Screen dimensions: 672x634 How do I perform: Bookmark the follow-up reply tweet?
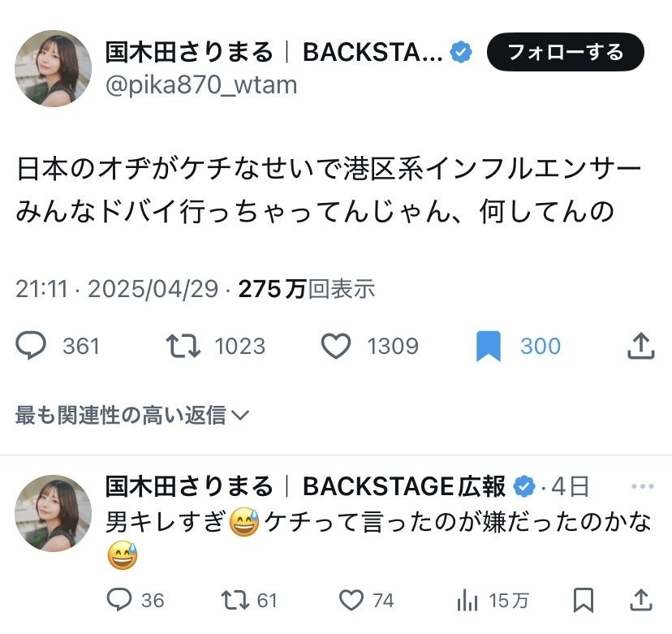583,600
